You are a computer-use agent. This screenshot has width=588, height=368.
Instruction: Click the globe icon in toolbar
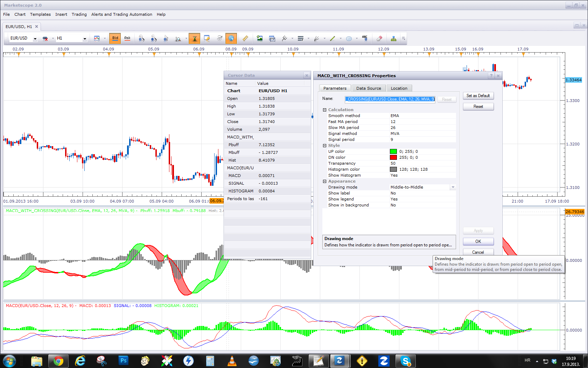tap(231, 38)
